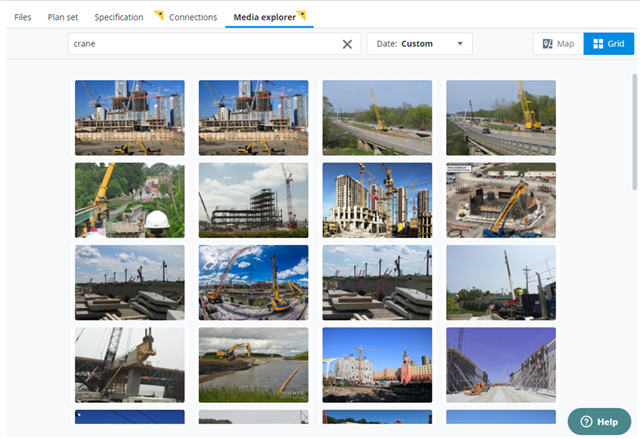The image size is (640, 439).
Task: Select the Media explorer tab
Action: pos(264,17)
